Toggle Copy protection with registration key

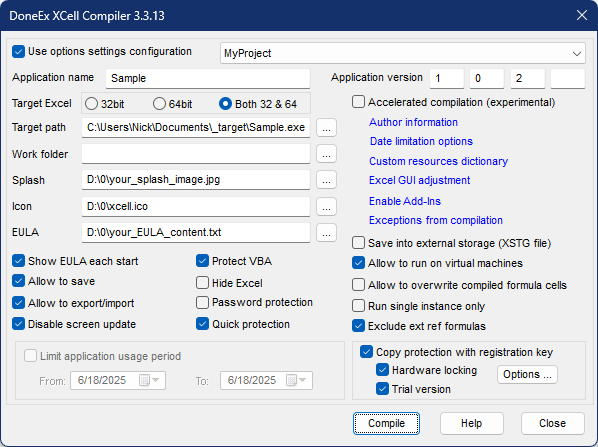click(367, 352)
